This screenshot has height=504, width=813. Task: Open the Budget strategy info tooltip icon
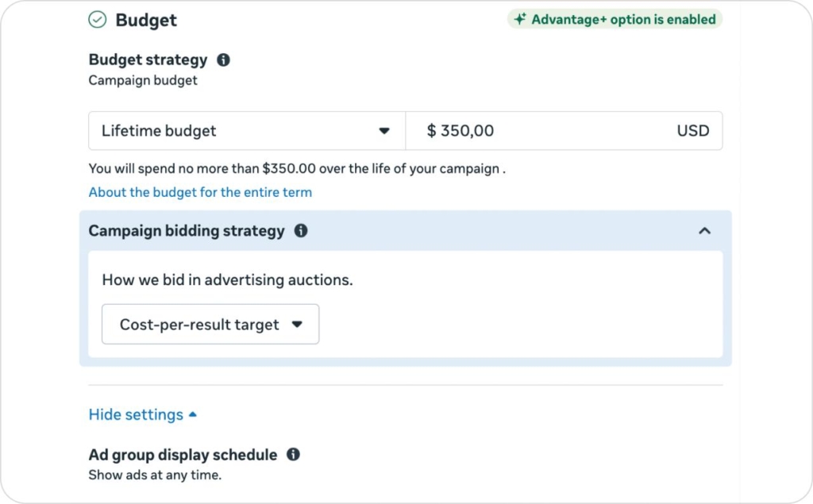(223, 59)
